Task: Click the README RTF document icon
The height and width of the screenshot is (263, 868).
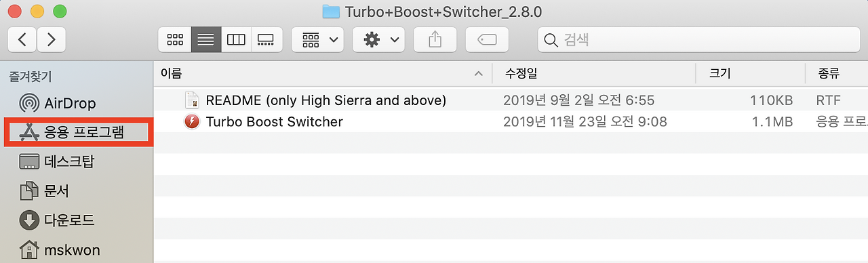Action: 193,100
